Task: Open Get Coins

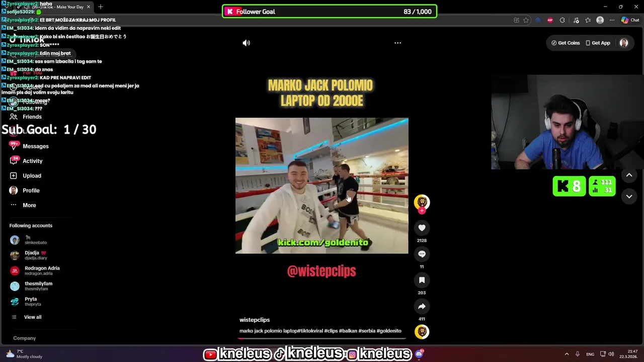Action: [x=566, y=43]
